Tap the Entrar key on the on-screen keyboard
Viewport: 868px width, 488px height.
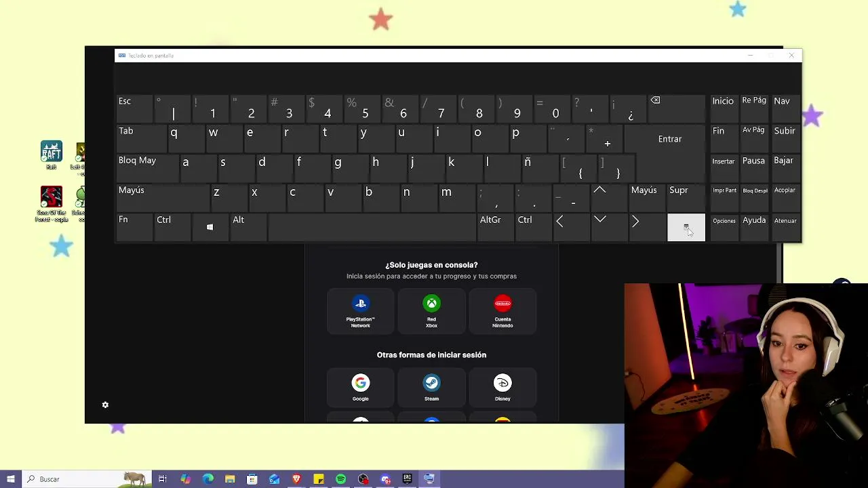click(x=670, y=139)
